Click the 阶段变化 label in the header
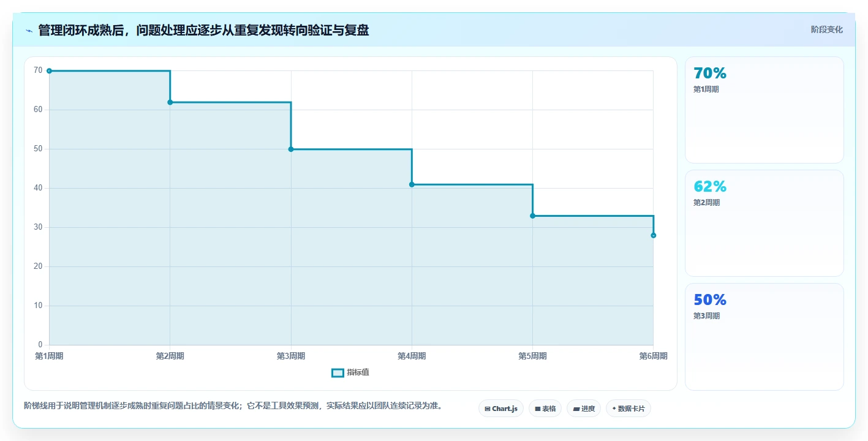Image resolution: width=868 pixels, height=441 pixels. pos(827,29)
